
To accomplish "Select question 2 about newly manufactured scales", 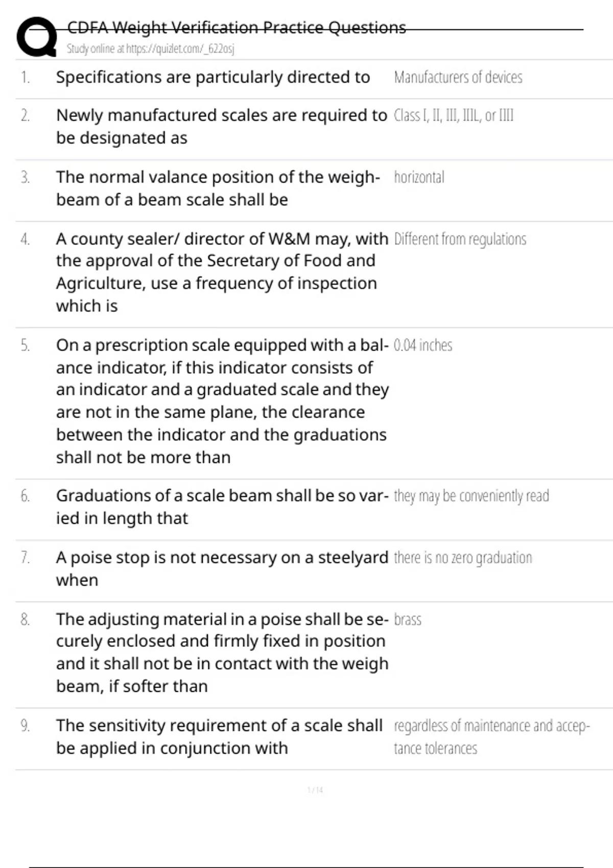I will tap(221, 126).
